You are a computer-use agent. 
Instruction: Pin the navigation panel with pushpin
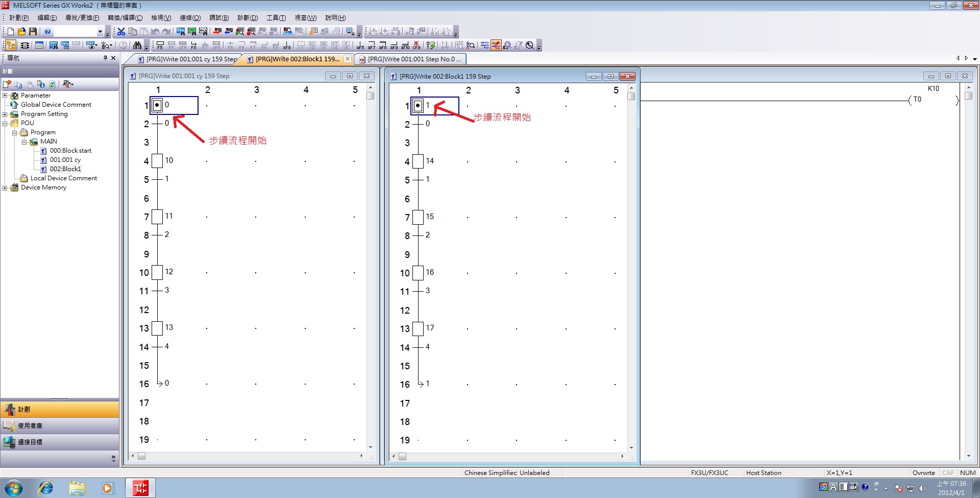[105, 58]
